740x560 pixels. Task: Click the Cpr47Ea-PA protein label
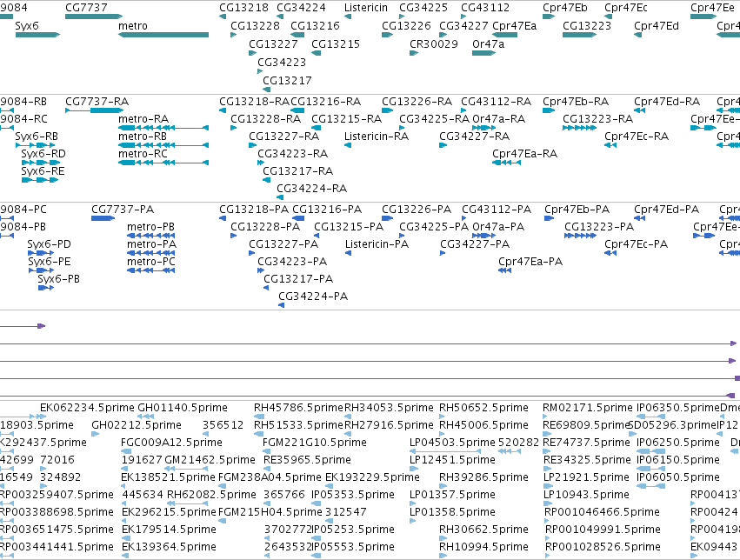530,262
